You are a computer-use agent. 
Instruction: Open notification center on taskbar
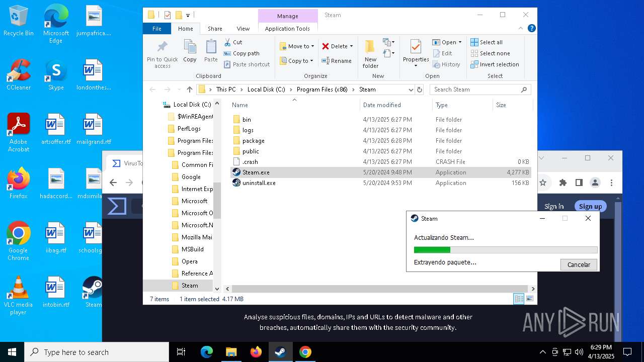(627, 352)
